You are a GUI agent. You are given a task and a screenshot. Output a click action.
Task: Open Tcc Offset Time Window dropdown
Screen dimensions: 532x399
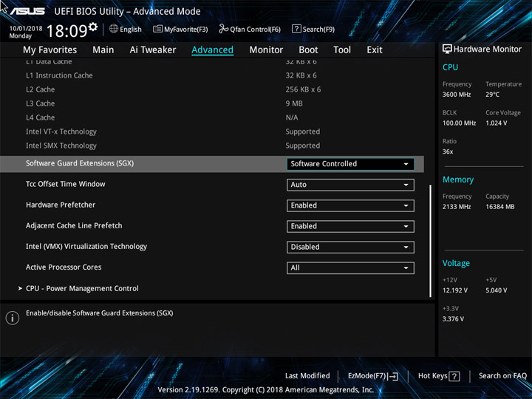click(x=350, y=185)
